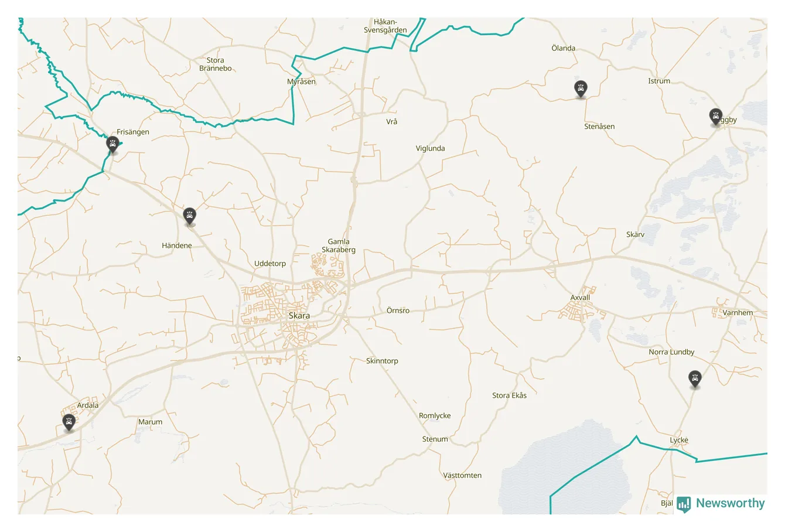This screenshot has width=785, height=532.
Task: Click the Newsworthy logo icon
Action: point(684,503)
